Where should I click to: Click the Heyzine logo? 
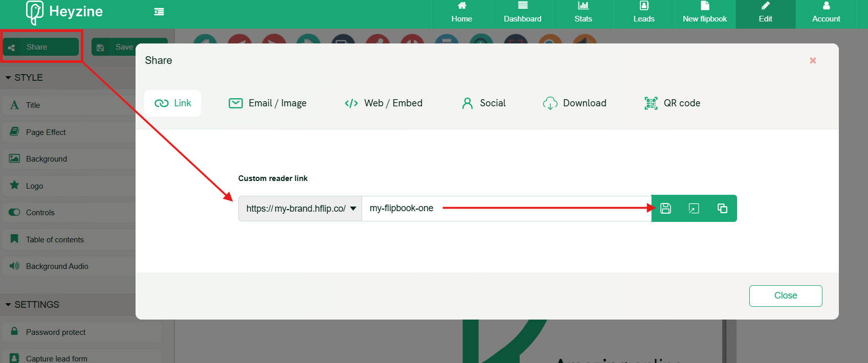click(64, 12)
